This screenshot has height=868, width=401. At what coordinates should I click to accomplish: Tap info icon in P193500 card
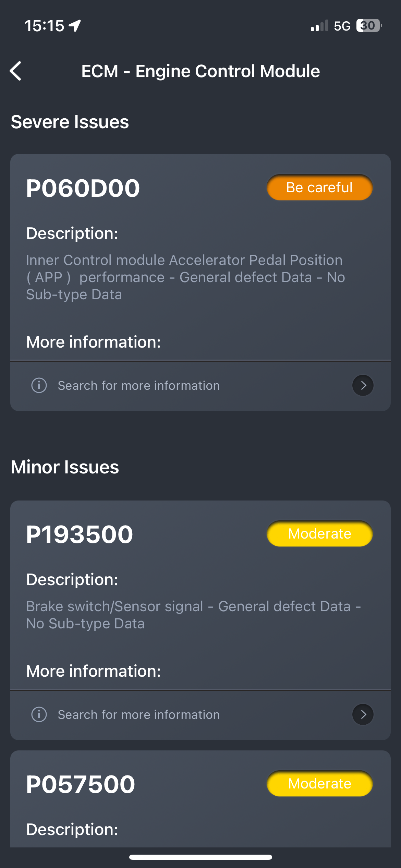[x=39, y=714]
